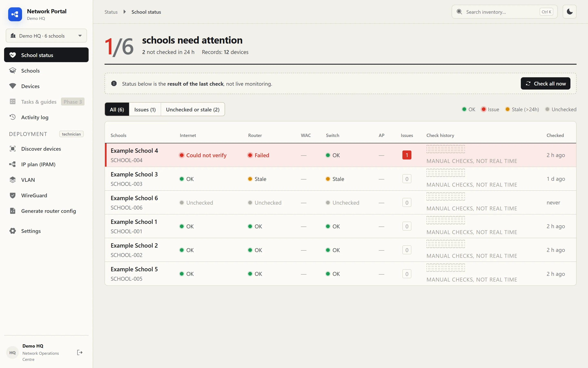Click the info icon in status notice
This screenshot has width=588, height=368.
[114, 84]
